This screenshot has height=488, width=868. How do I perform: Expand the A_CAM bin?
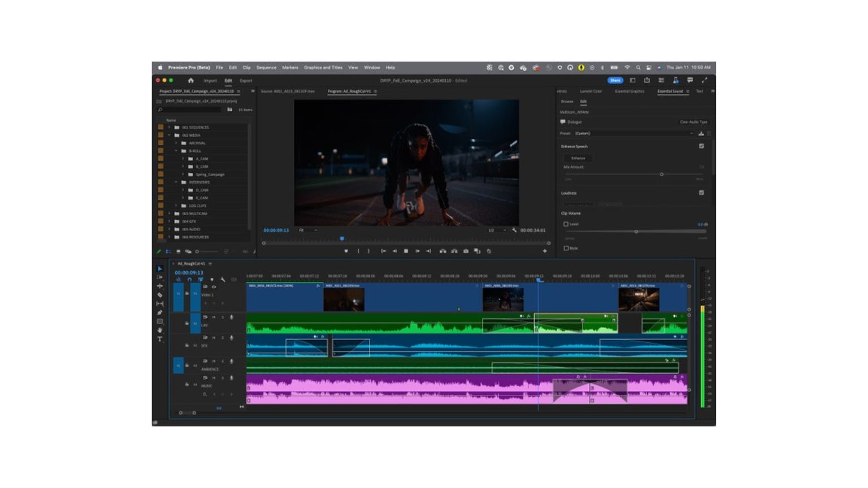(x=183, y=159)
